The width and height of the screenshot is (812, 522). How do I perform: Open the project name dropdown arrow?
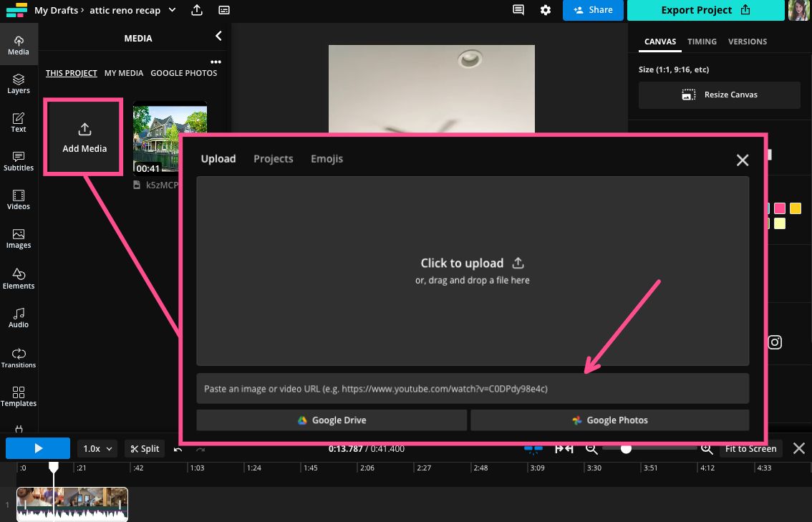point(172,10)
